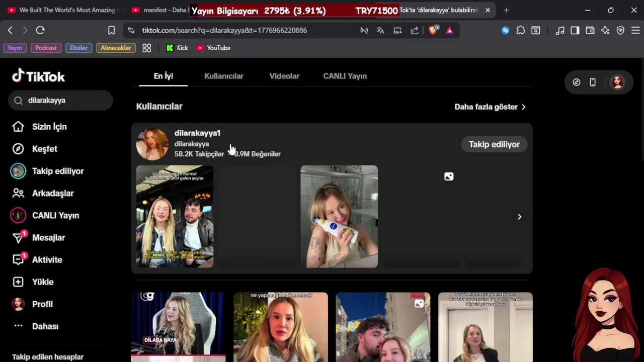644x362 pixels.
Task: Open Brave Shields lion icon
Action: [x=433, y=30]
